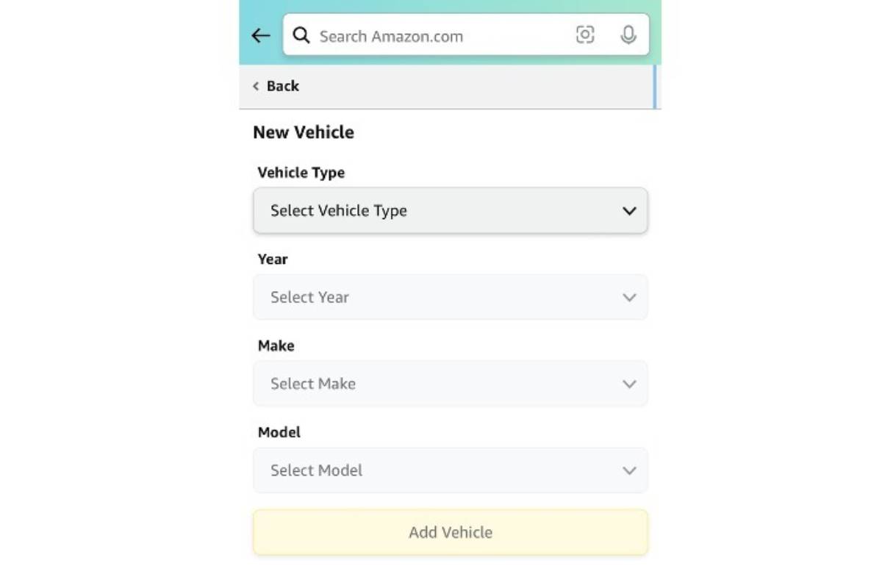Go back using the Back link
Viewport: 882px width, 588px height.
click(282, 86)
